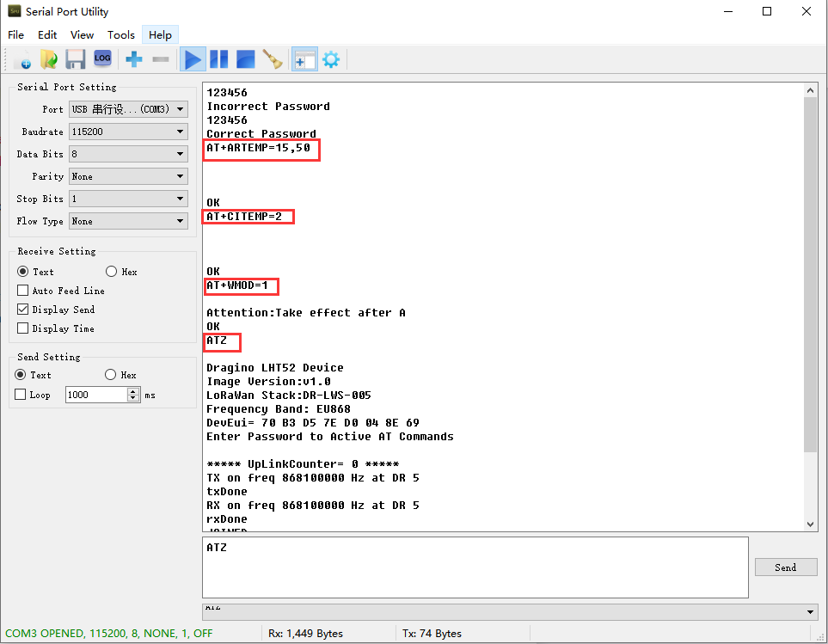Click the send text box containing ATZ

pyautogui.click(x=475, y=567)
